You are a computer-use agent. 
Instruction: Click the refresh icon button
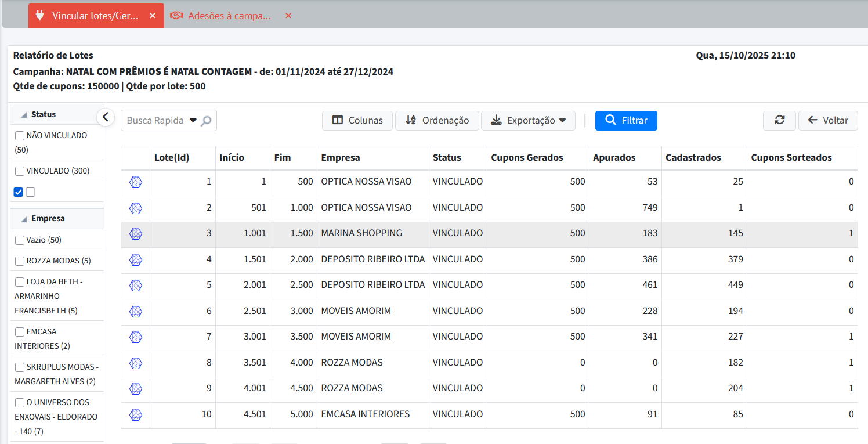click(779, 120)
